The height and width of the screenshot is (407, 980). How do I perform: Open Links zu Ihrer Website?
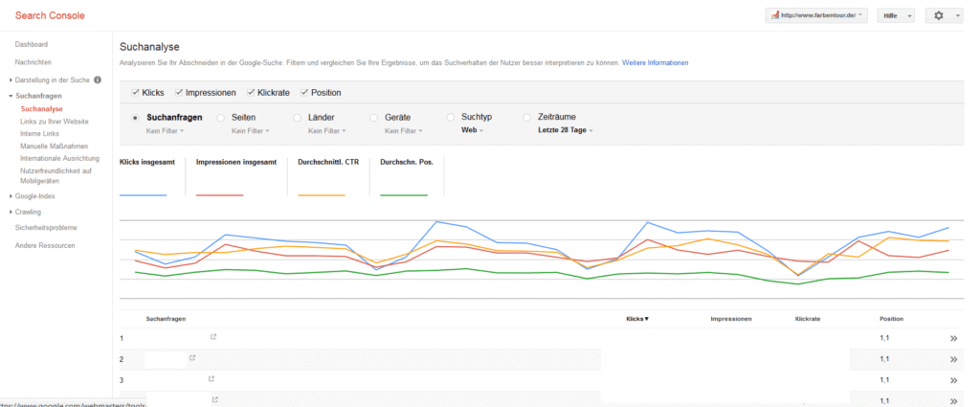click(55, 122)
